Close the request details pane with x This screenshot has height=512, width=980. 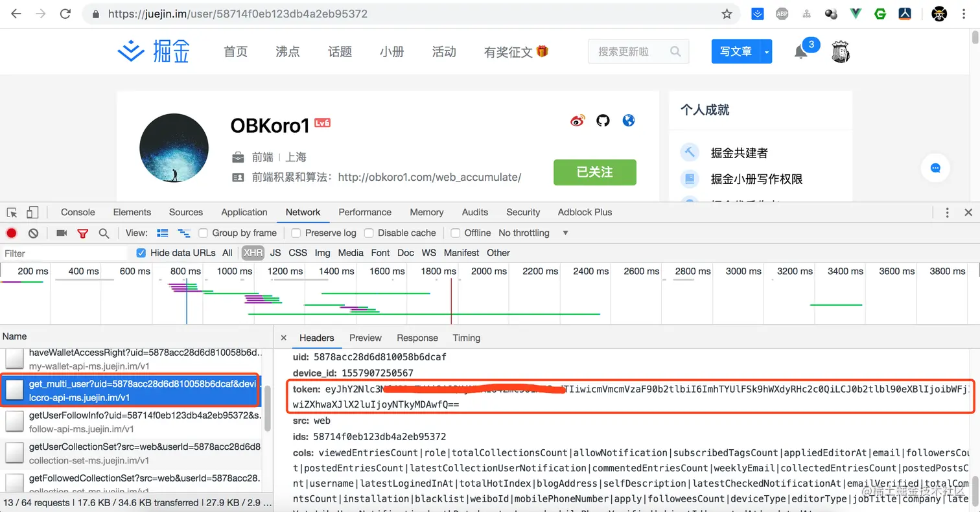tap(283, 338)
